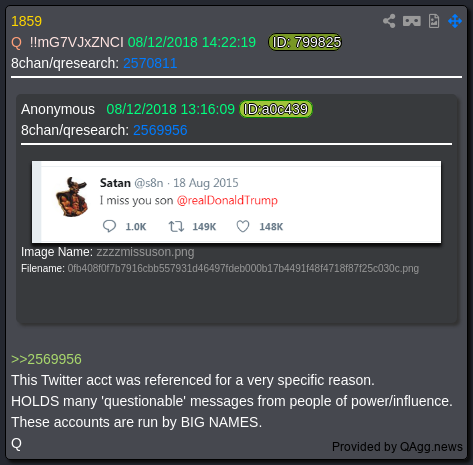
Task: Open the VR goggles viewer icon
Action: click(x=412, y=21)
